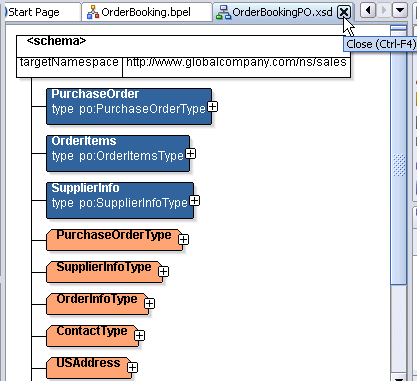Select the PurchaseOrderType type box

point(114,240)
